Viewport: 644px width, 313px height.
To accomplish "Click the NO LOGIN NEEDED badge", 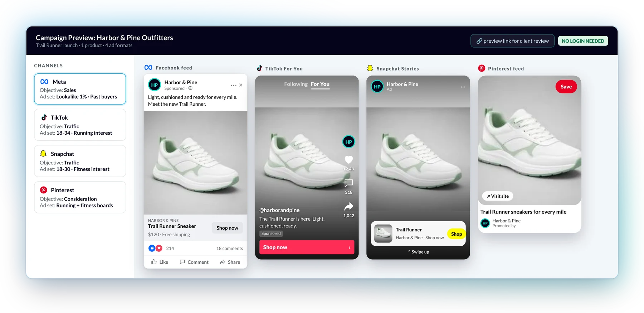I will coord(583,41).
